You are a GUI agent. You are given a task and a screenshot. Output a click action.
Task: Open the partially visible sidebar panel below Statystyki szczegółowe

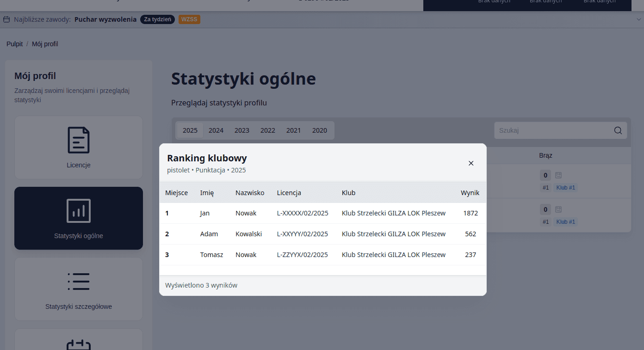point(78,342)
